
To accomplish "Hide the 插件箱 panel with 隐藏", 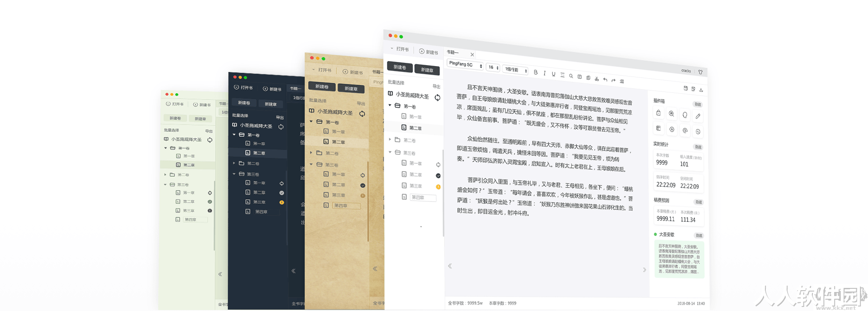I will click(x=698, y=105).
